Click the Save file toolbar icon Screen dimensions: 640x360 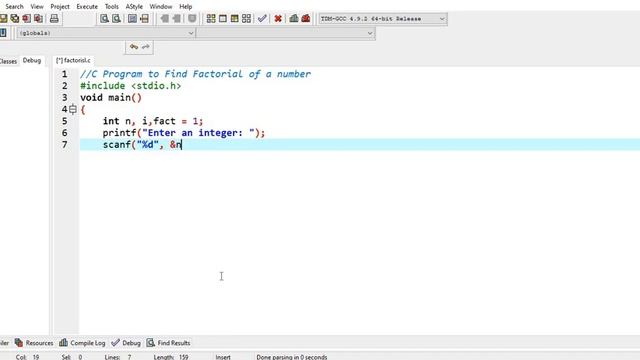[x=3, y=18]
